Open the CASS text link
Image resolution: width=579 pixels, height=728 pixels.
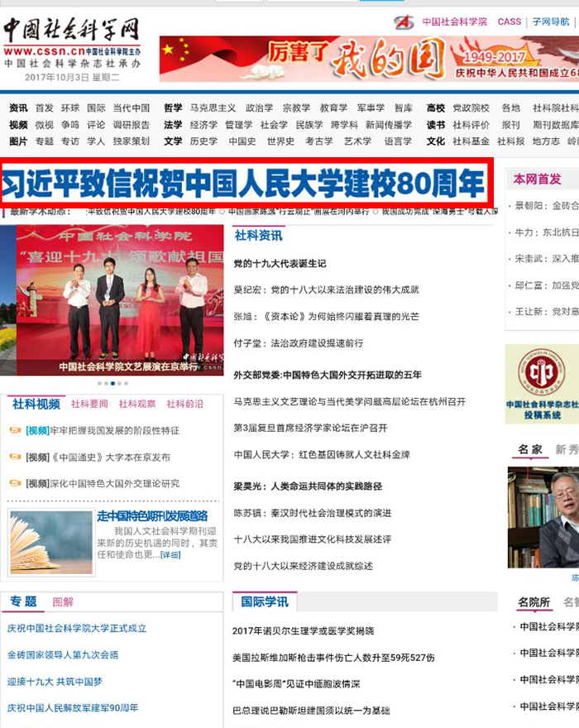tap(510, 22)
